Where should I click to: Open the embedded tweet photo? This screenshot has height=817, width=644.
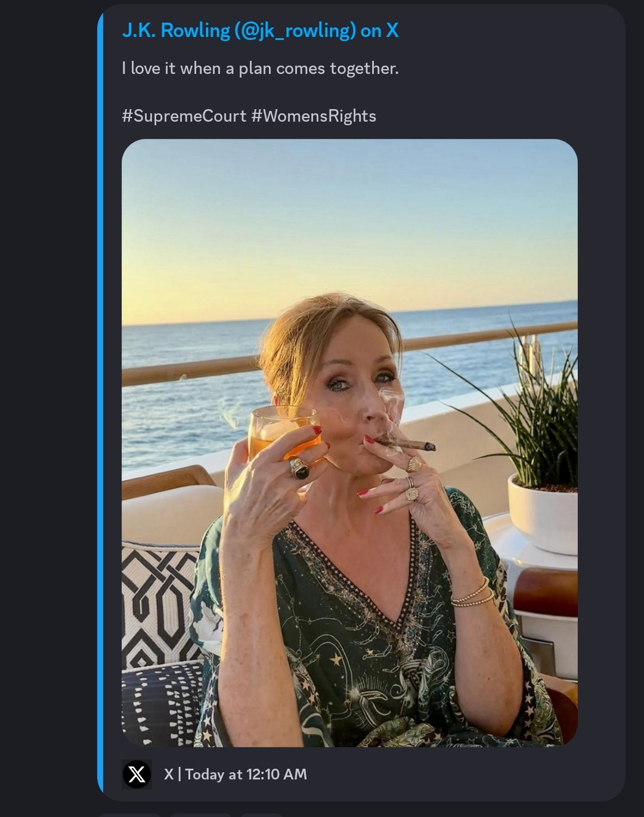(x=349, y=442)
